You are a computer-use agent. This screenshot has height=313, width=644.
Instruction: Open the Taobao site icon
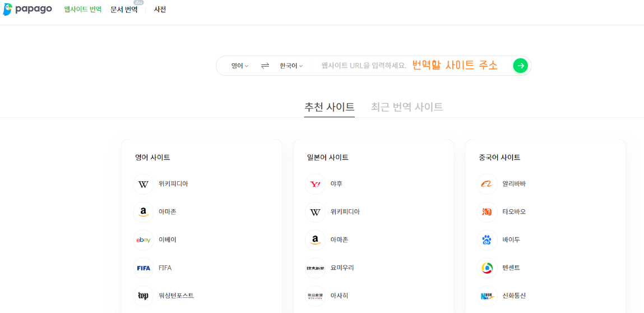487,212
